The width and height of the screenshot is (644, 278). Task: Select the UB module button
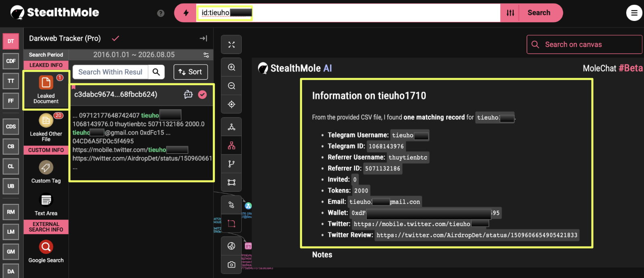pyautogui.click(x=11, y=186)
